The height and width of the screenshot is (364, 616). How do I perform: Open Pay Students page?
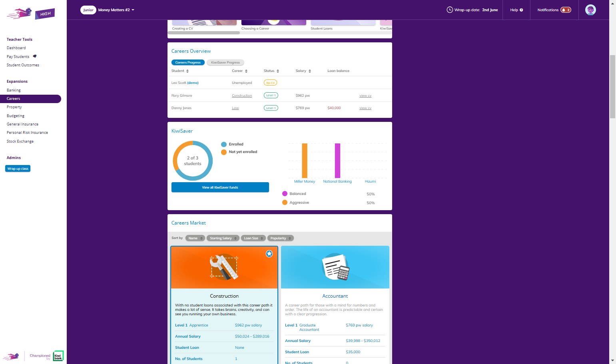pos(18,57)
